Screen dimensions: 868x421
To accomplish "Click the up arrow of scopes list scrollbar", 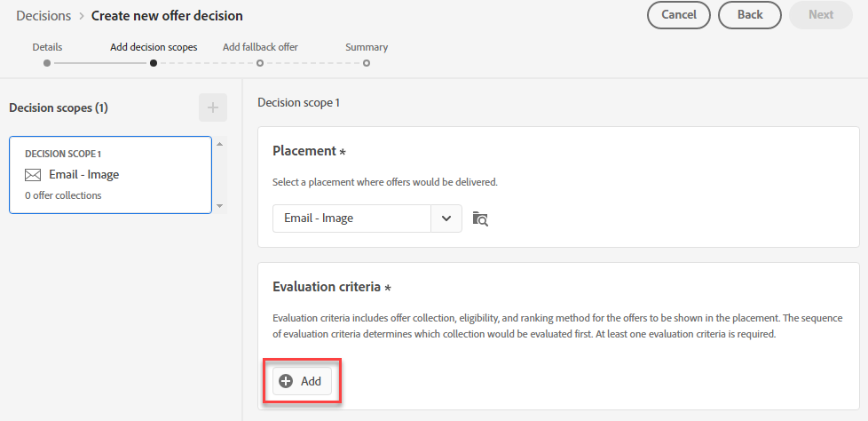I will click(220, 145).
